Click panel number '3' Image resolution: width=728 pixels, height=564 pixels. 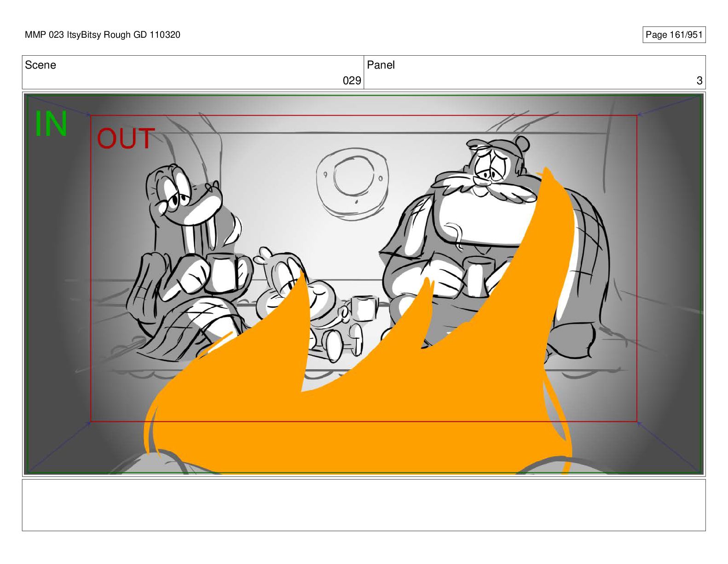point(699,81)
